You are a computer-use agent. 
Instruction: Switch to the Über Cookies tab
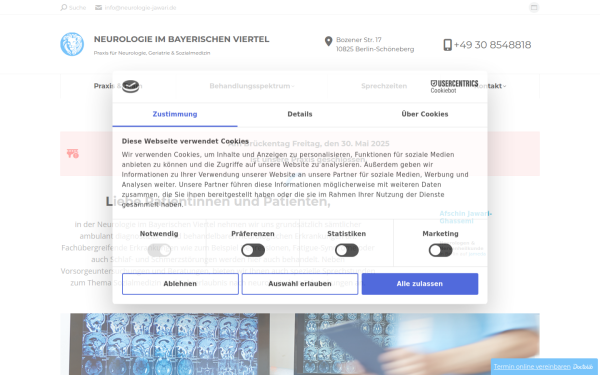[425, 114]
